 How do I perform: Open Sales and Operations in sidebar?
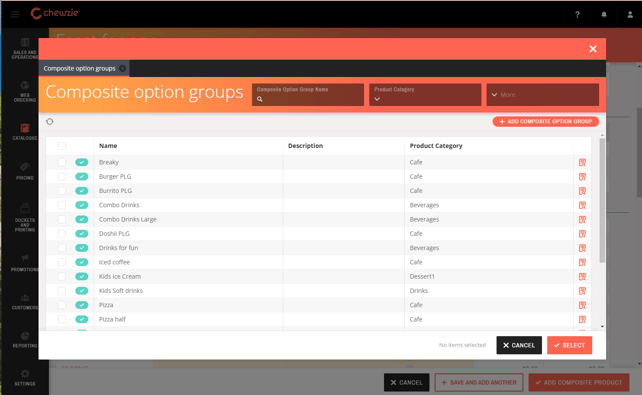pyautogui.click(x=25, y=49)
